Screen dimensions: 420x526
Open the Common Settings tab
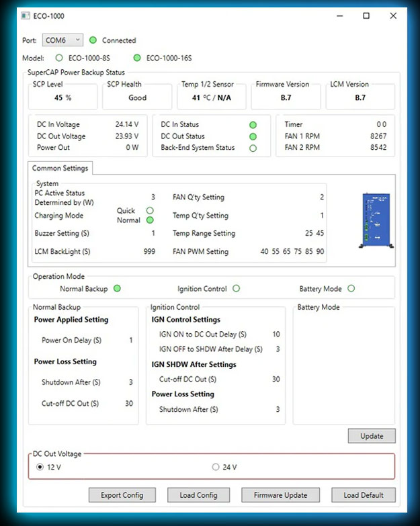pyautogui.click(x=60, y=168)
